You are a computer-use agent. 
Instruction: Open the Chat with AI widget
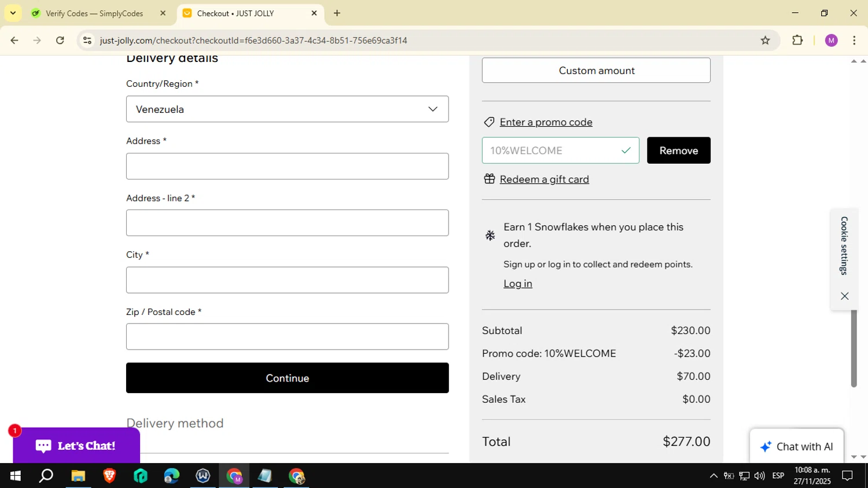[796, 446]
